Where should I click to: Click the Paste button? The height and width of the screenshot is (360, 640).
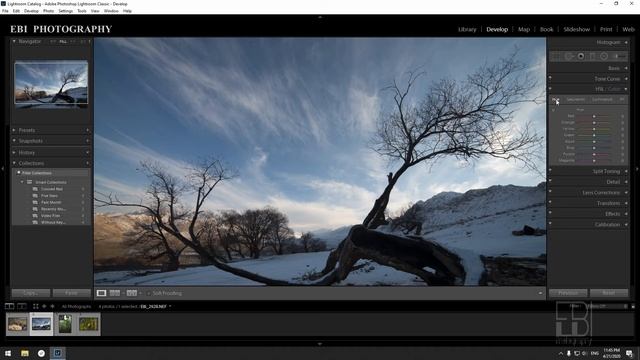pos(71,293)
